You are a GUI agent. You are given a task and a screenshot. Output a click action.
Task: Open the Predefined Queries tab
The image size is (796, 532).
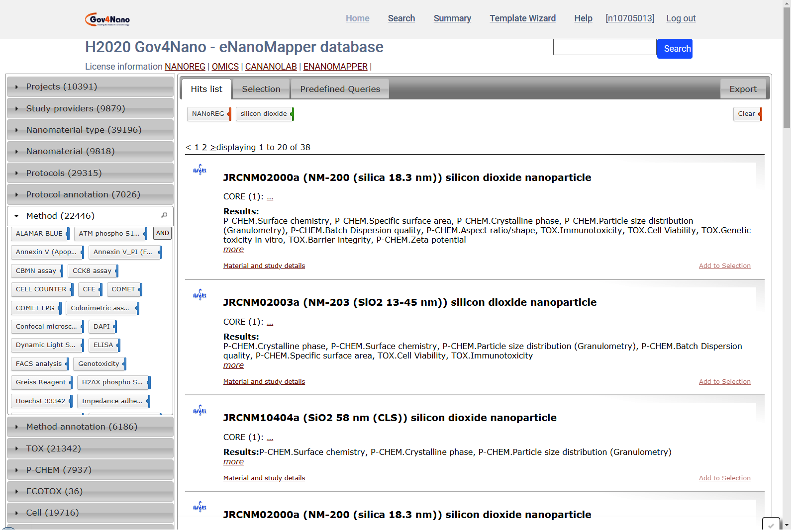[340, 89]
